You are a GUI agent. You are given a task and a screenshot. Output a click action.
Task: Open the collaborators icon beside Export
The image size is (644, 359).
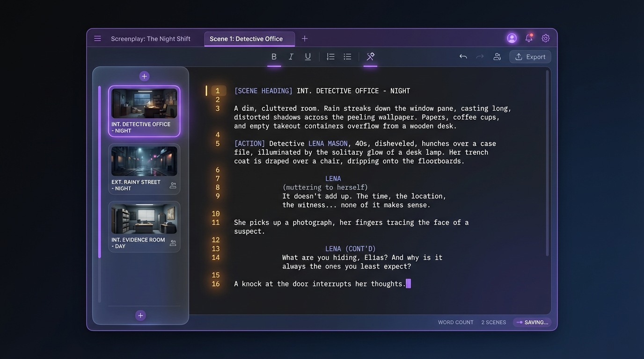[x=497, y=56]
